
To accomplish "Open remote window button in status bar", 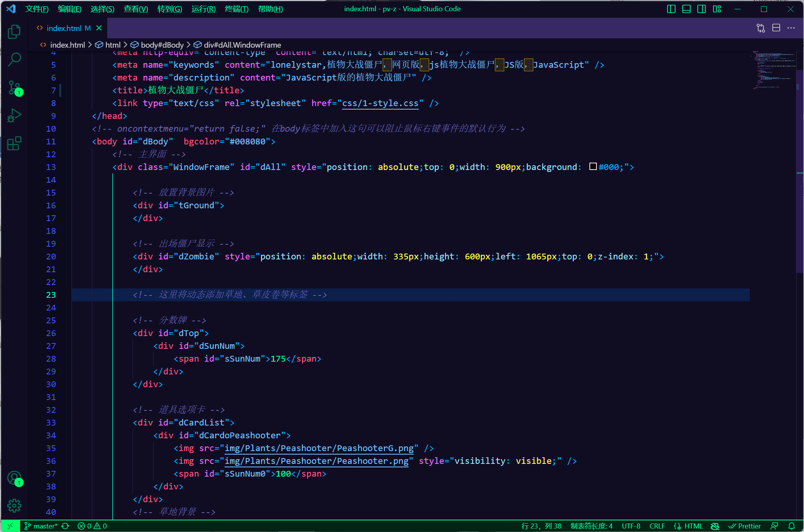I will click(x=10, y=526).
